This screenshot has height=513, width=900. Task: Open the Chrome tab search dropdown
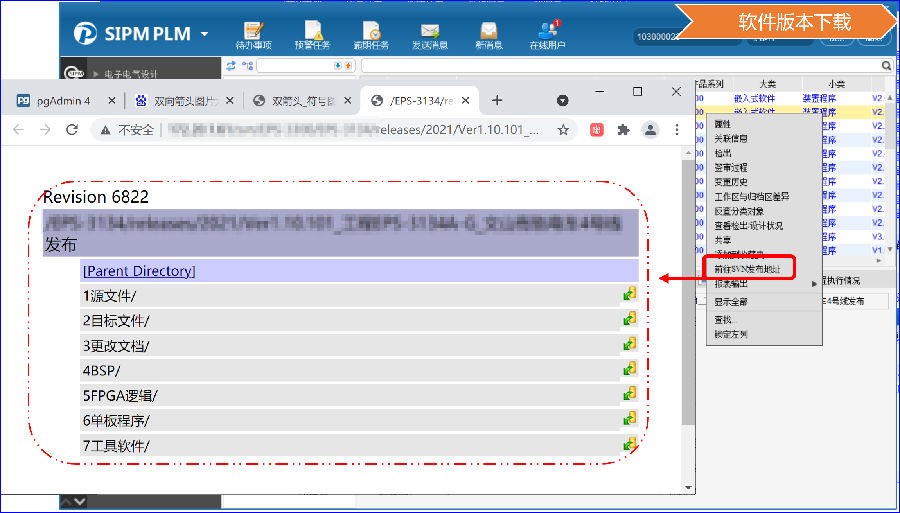(562, 100)
